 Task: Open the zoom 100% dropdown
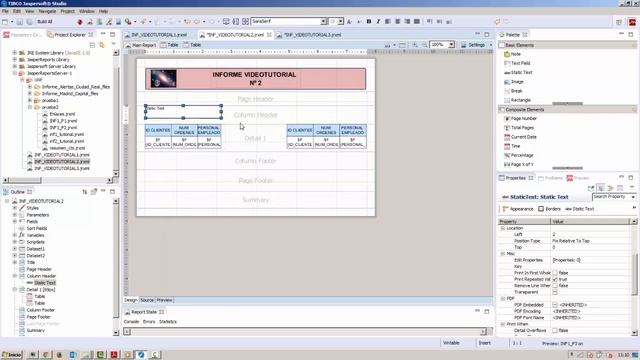451,45
